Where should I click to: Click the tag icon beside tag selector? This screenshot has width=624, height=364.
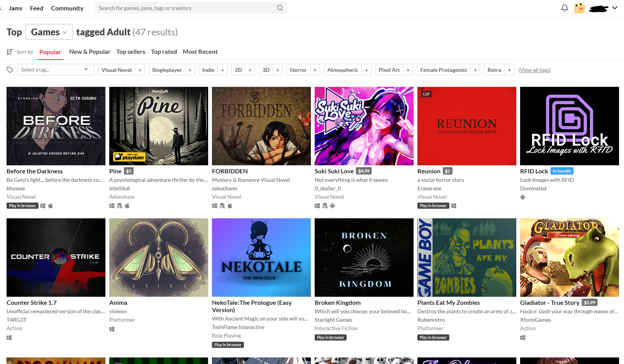coord(10,70)
